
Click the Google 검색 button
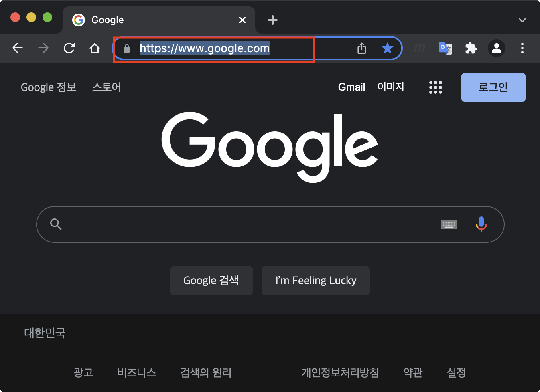pos(211,281)
